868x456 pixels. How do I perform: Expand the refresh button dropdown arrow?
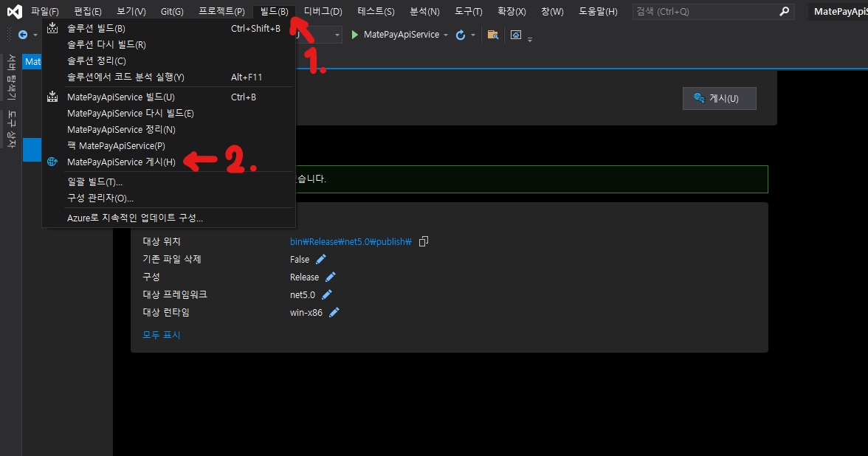473,35
